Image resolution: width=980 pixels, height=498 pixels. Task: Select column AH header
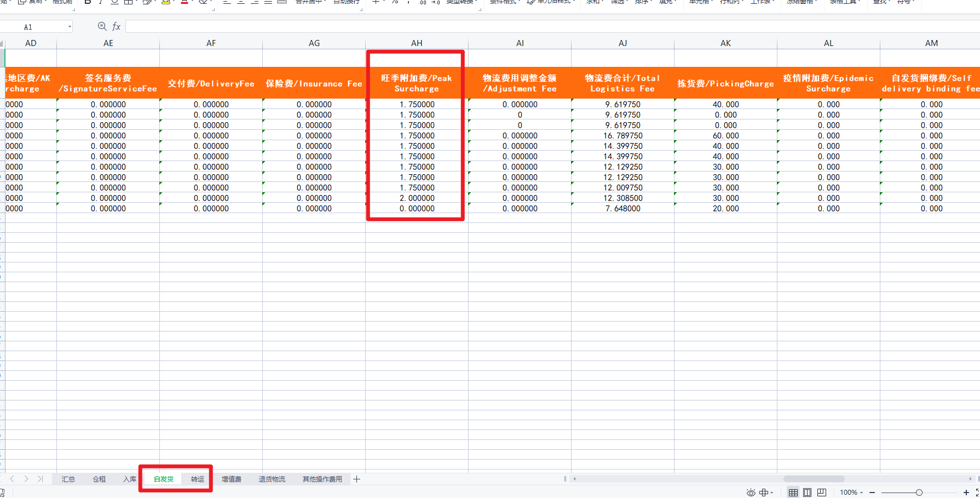(x=417, y=43)
